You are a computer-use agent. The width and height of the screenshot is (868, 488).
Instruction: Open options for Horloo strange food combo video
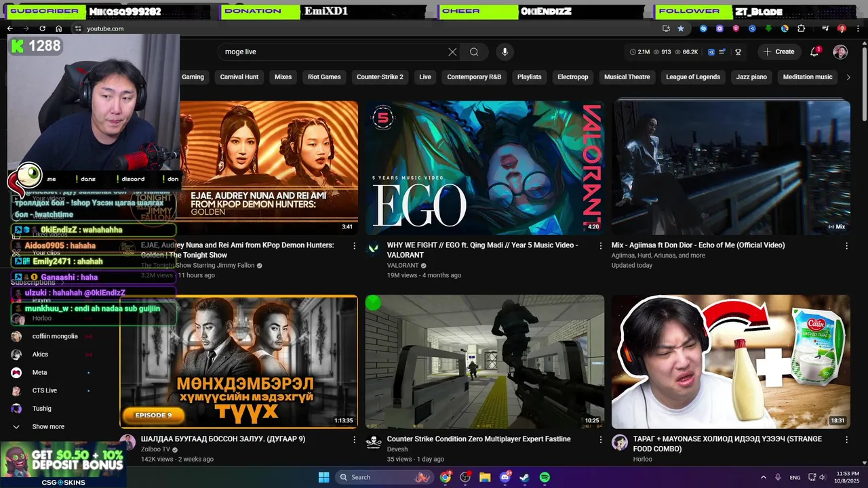pyautogui.click(x=846, y=440)
